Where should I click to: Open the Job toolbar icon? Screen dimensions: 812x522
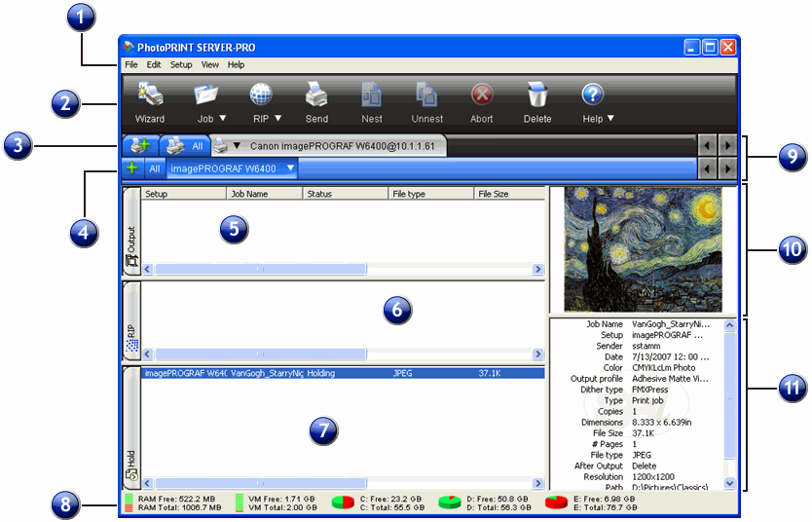click(206, 94)
